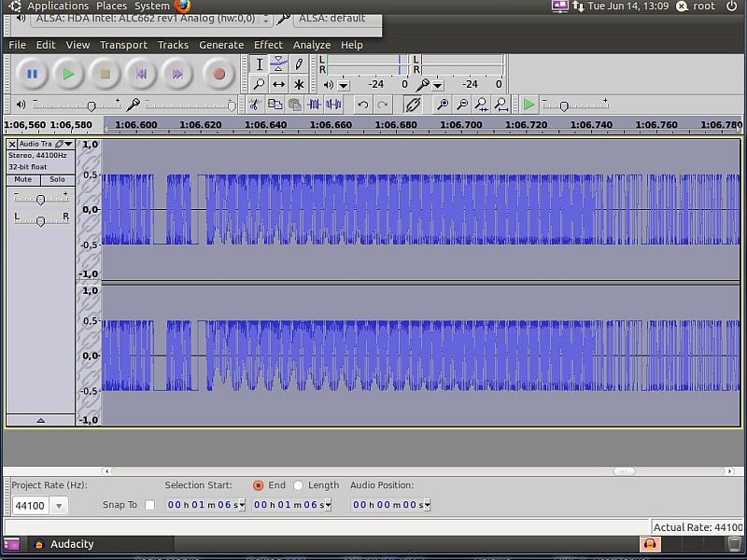Skip to start of the track
This screenshot has height=560, width=747.
coord(142,74)
